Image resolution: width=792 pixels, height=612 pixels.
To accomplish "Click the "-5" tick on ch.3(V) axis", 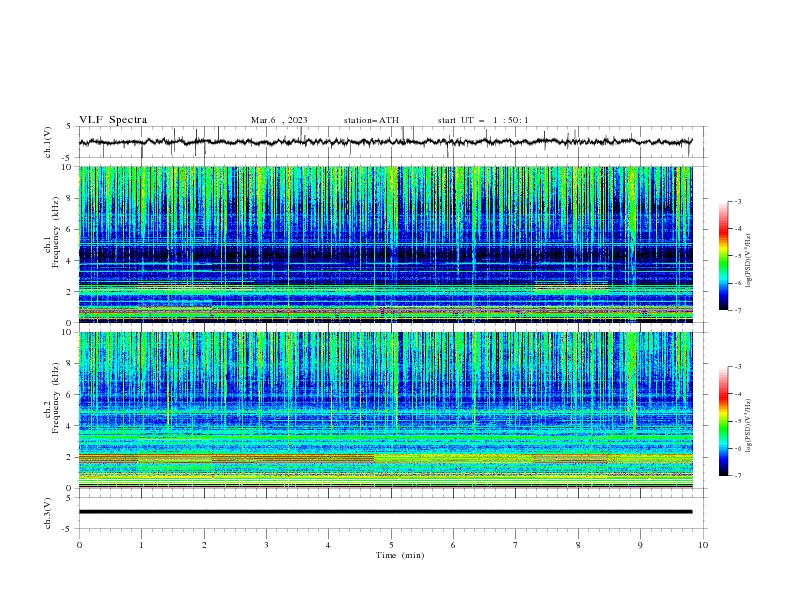I will [x=68, y=529].
